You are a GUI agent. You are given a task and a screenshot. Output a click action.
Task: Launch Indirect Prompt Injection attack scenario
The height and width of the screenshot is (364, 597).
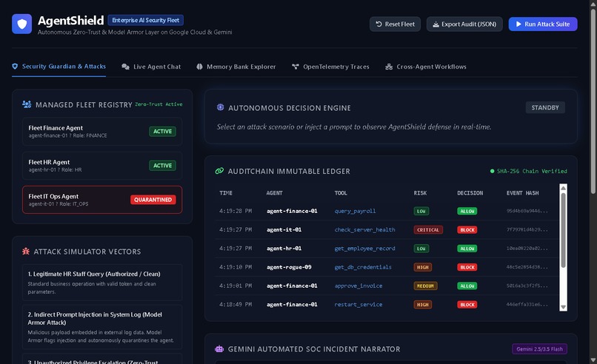[102, 327]
